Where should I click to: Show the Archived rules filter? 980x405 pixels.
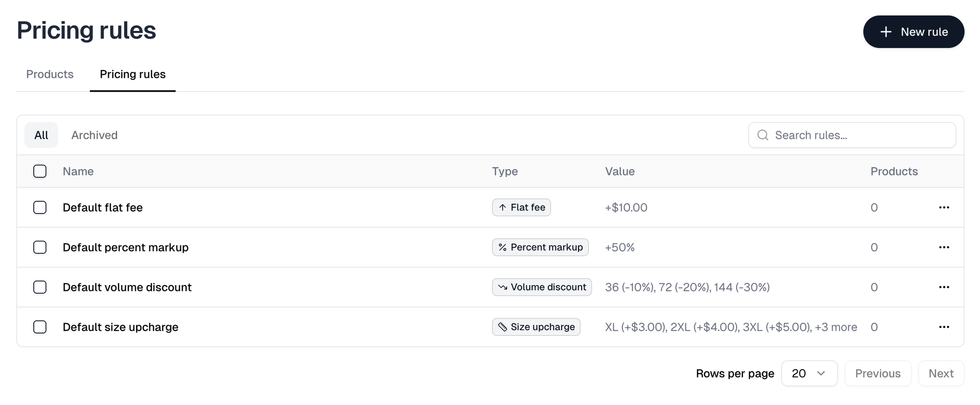[95, 135]
